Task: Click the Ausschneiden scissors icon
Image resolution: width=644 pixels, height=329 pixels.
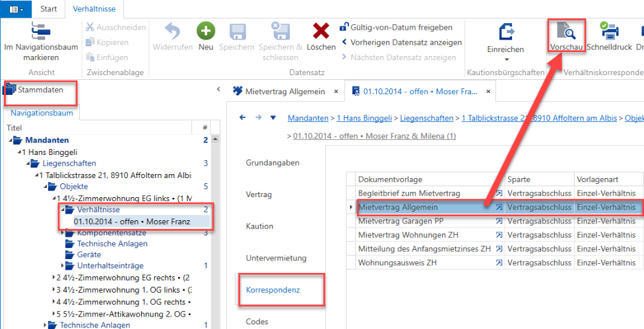Action: coord(90,28)
